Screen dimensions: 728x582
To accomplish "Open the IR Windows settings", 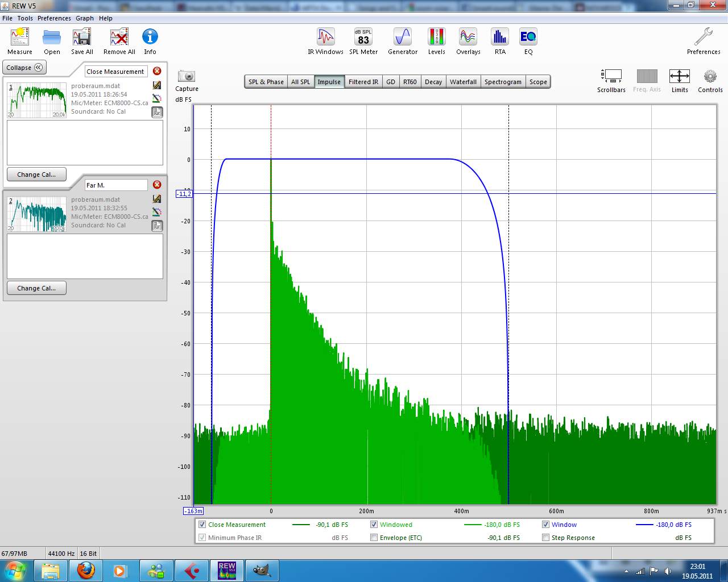I will pos(325,41).
